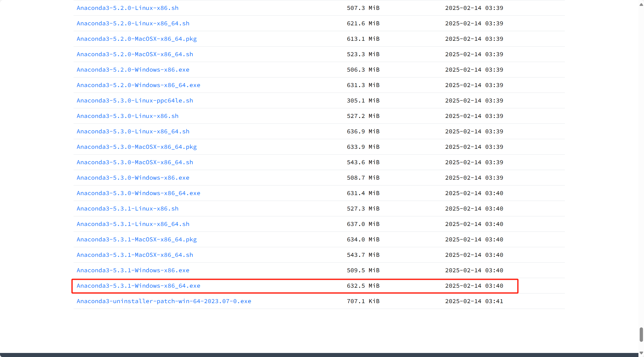Click the vertical scrollbar thumb

641,334
